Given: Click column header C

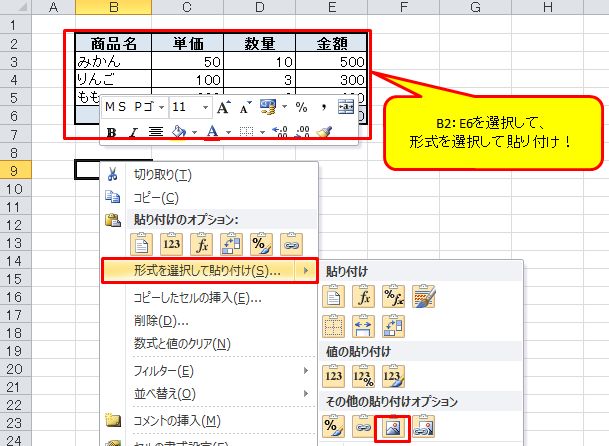Looking at the screenshot, I should tap(188, 7).
